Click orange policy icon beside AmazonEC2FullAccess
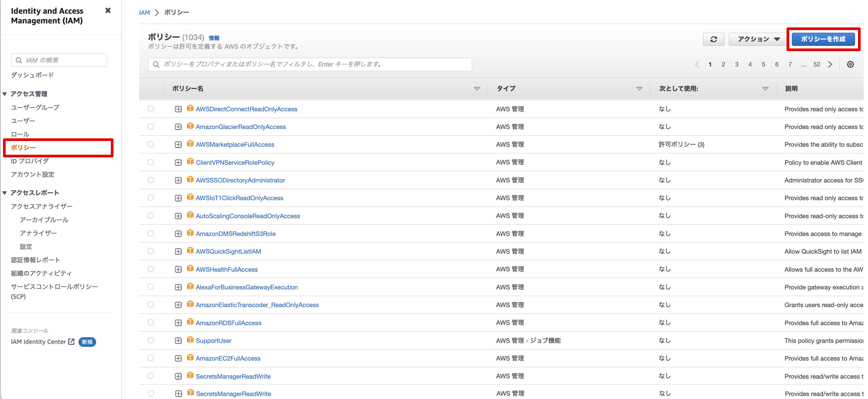 [x=190, y=358]
